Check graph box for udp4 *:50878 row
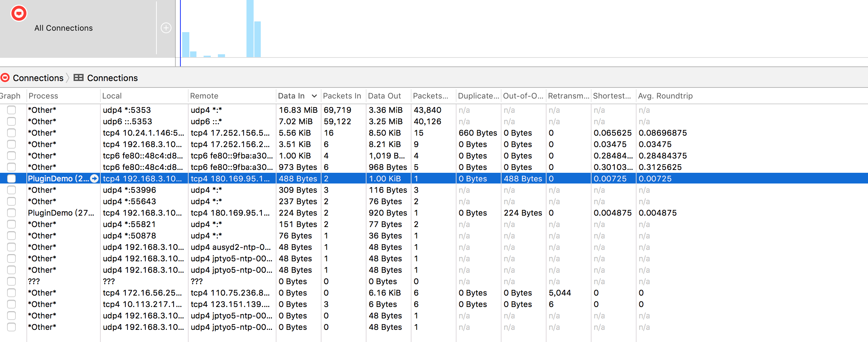Image resolution: width=868 pixels, height=342 pixels. click(11, 236)
